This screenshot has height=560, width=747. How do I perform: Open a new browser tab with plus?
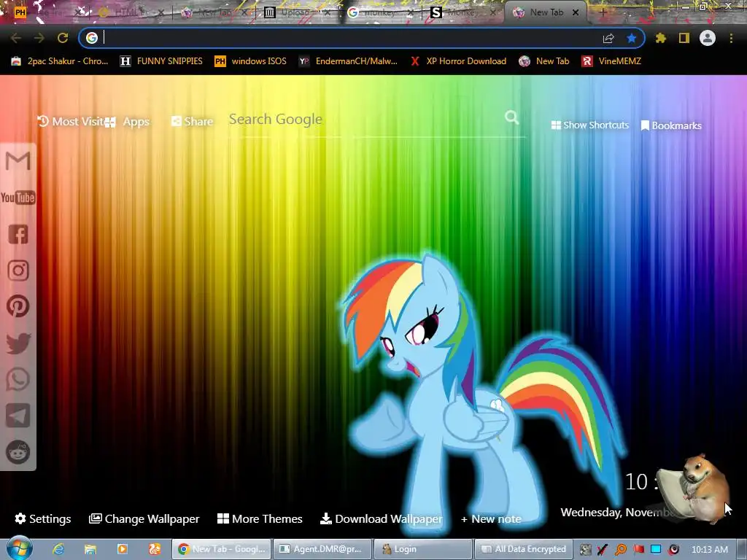pos(603,13)
